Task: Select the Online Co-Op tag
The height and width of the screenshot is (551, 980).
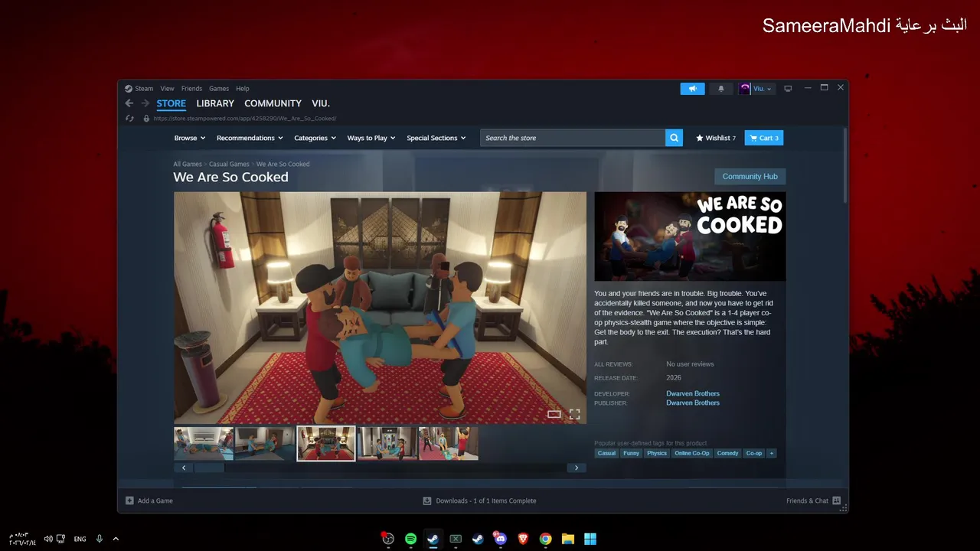Action: point(692,453)
